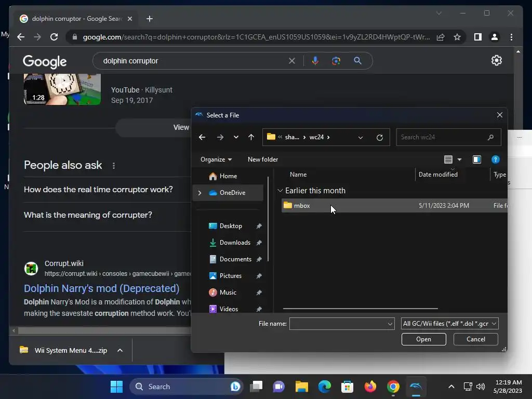The height and width of the screenshot is (399, 532).
Task: Open Chrome's three-dot menu
Action: (x=511, y=37)
